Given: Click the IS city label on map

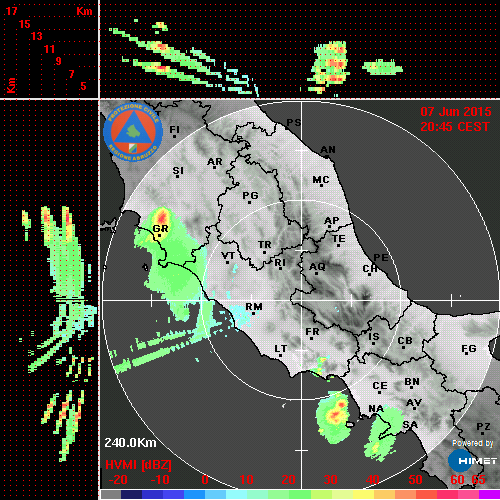Looking at the screenshot, I should point(374,337).
